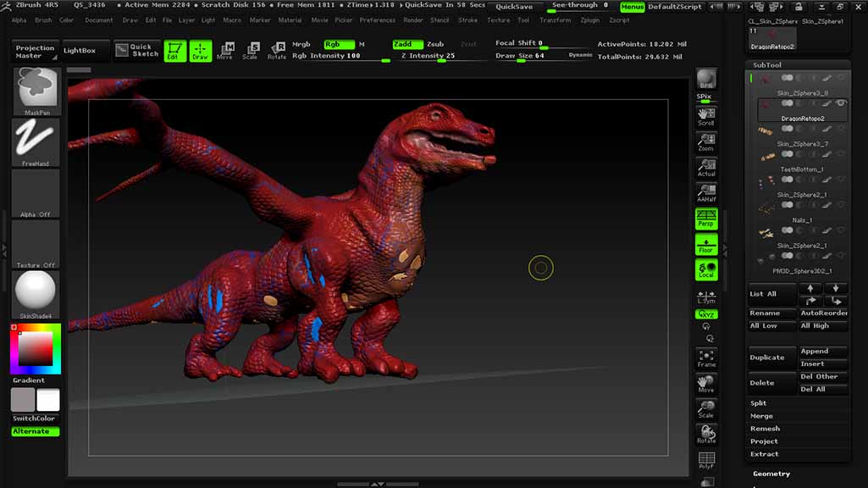Open the Alpha Off picker

[x=36, y=194]
